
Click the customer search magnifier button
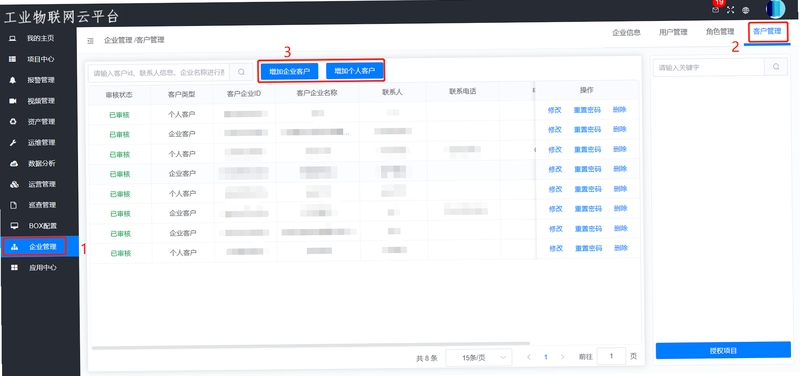click(x=241, y=72)
